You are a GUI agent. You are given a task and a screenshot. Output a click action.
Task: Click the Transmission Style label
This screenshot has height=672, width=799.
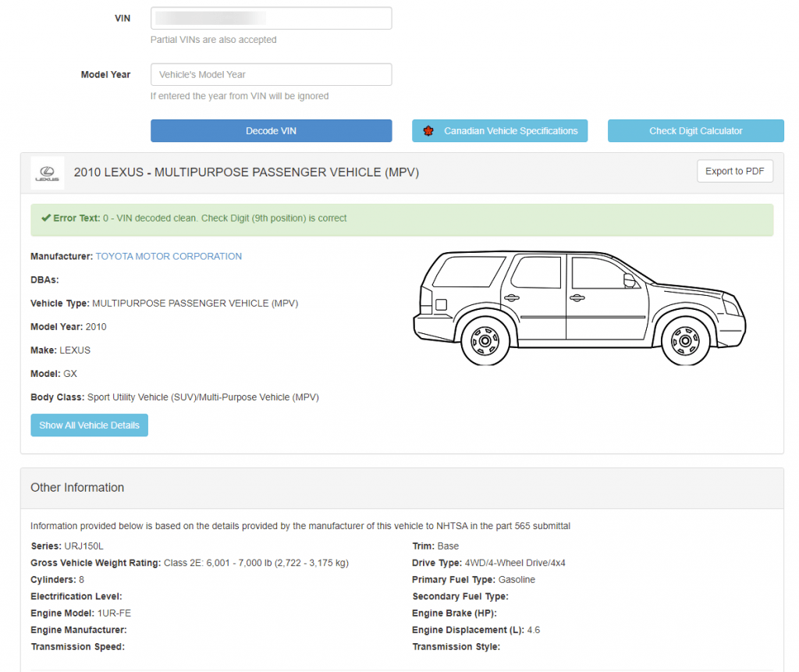[456, 647]
